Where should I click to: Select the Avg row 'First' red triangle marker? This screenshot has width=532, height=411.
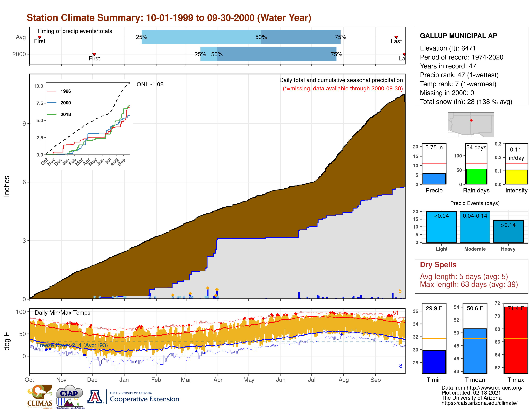(39, 37)
